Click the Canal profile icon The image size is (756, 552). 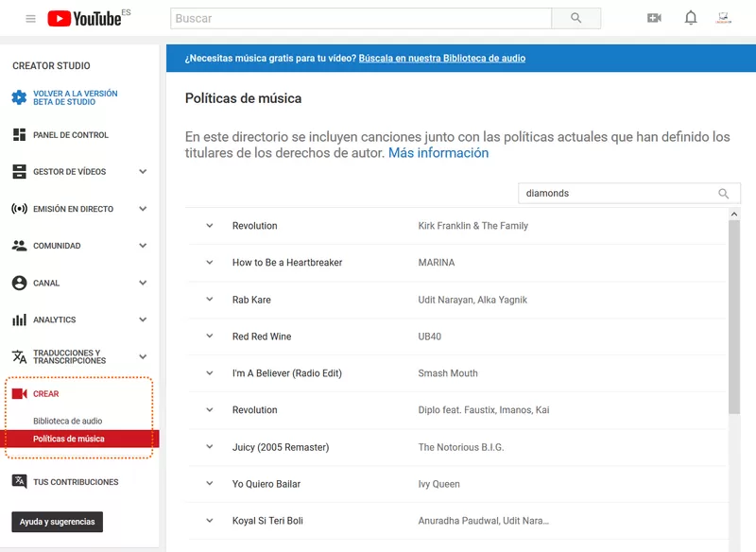tap(19, 283)
